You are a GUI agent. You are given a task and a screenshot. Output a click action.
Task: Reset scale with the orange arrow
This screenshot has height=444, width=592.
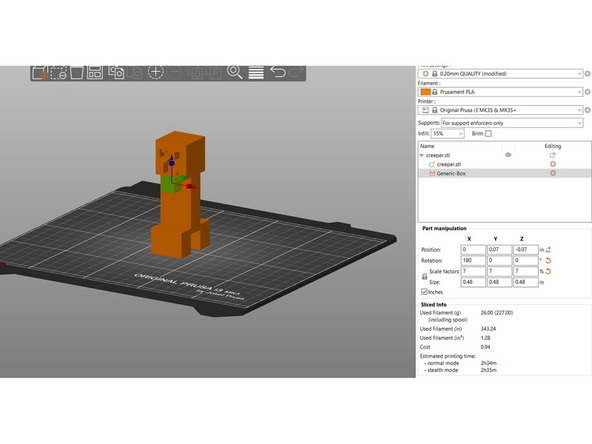(x=549, y=271)
